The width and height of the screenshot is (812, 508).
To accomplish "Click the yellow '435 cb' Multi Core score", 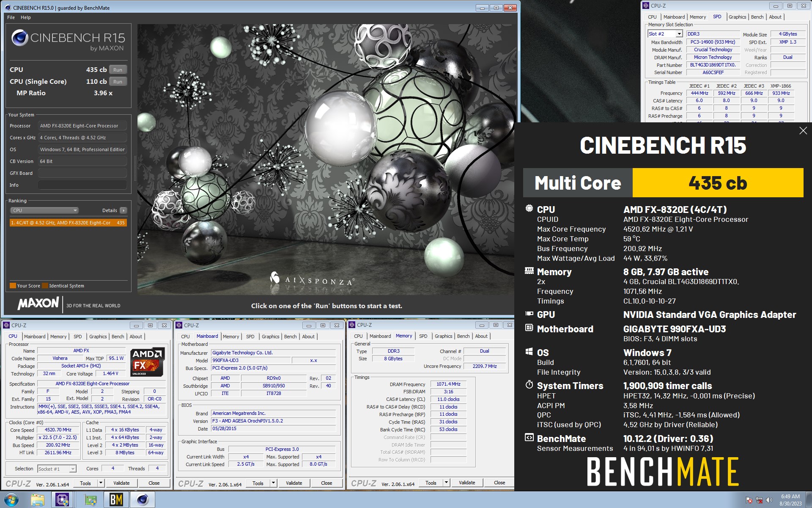I will [x=718, y=183].
